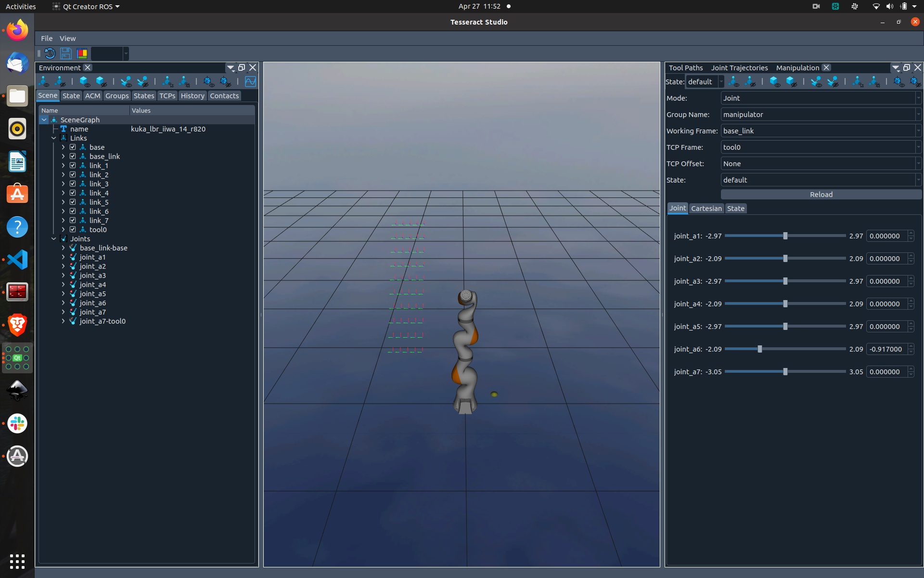Adjust the joint_a1 slider handle
Screen dimensions: 924x578
coord(785,236)
